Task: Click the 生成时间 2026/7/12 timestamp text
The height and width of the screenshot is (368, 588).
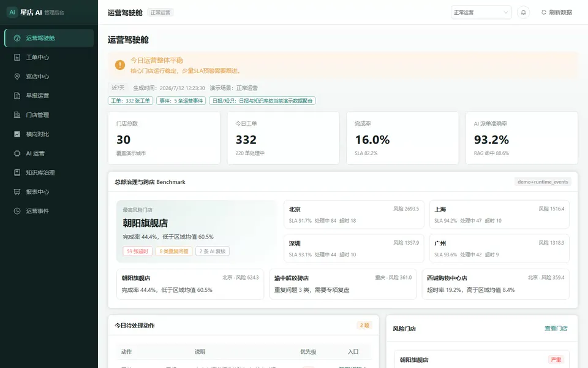Action: [x=169, y=88]
